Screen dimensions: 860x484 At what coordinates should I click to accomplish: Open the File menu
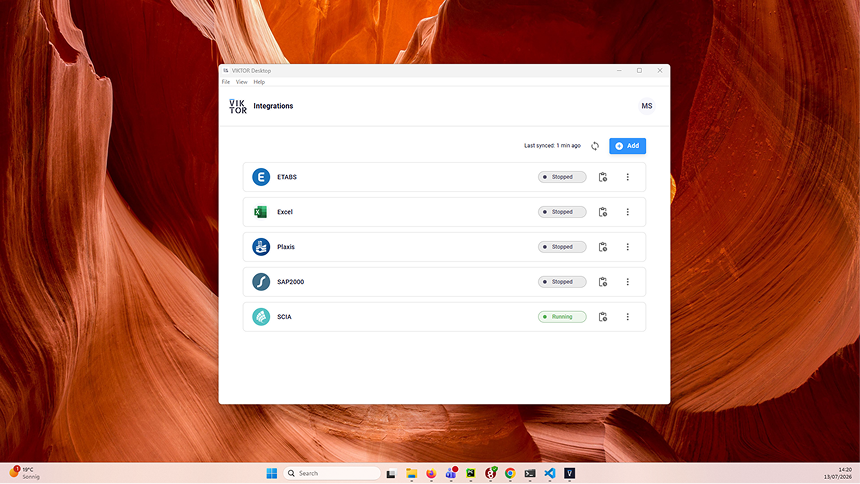pyautogui.click(x=226, y=82)
